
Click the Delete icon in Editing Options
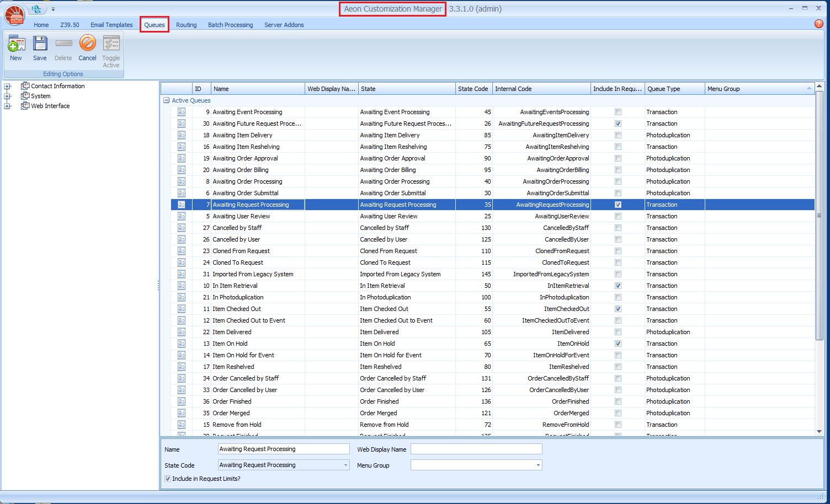click(x=63, y=49)
